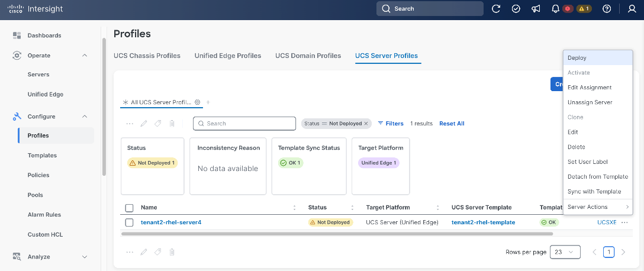644x271 pixels.
Task: Switch to UCS Domain Profiles tab
Action: 308,56
